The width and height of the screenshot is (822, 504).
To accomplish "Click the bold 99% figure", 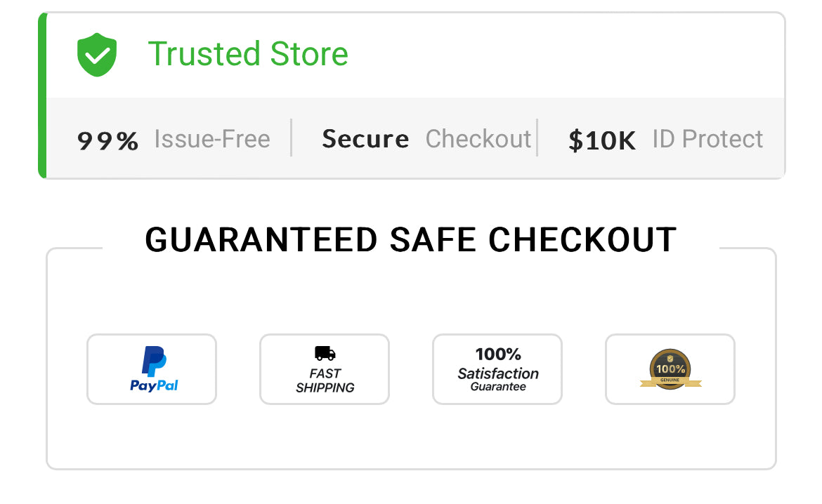I will pyautogui.click(x=108, y=141).
